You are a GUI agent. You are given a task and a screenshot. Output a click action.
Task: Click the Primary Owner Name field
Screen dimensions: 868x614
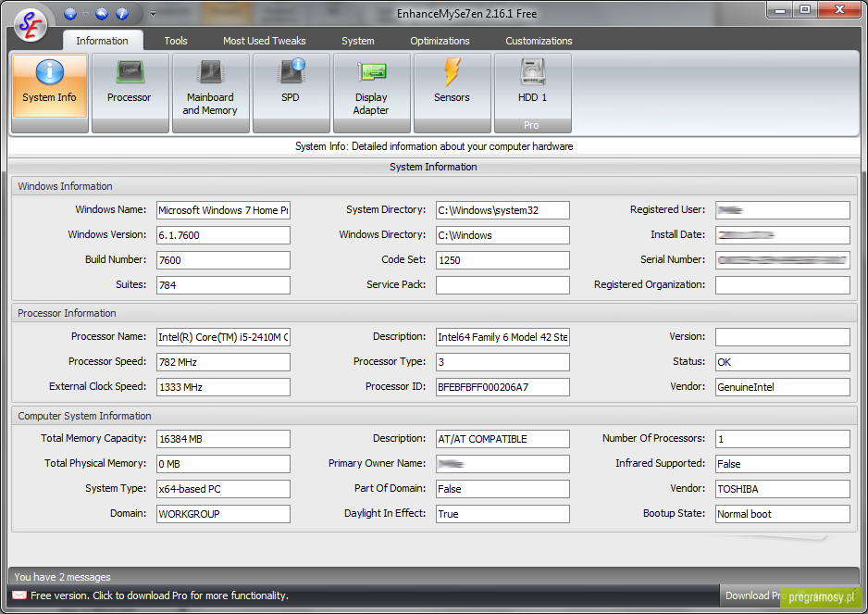tap(502, 464)
